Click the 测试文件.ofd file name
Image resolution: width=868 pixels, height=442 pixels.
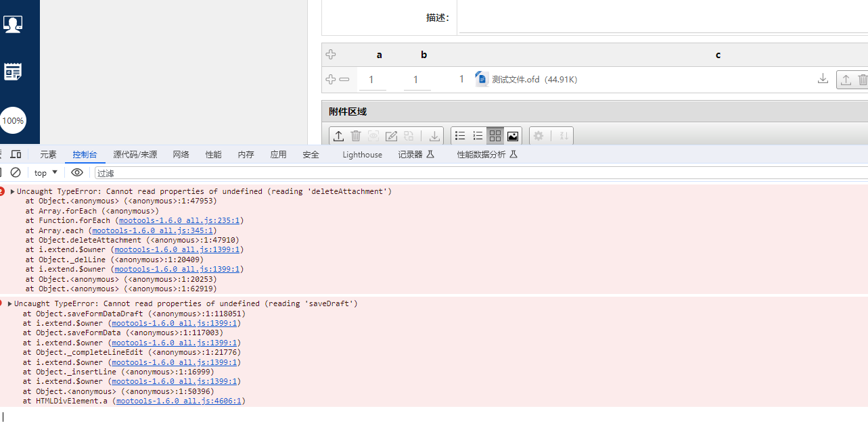(x=516, y=80)
